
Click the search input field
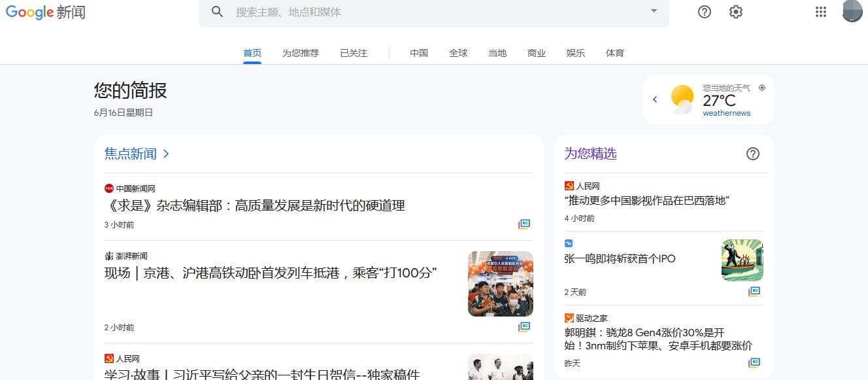pos(392,12)
